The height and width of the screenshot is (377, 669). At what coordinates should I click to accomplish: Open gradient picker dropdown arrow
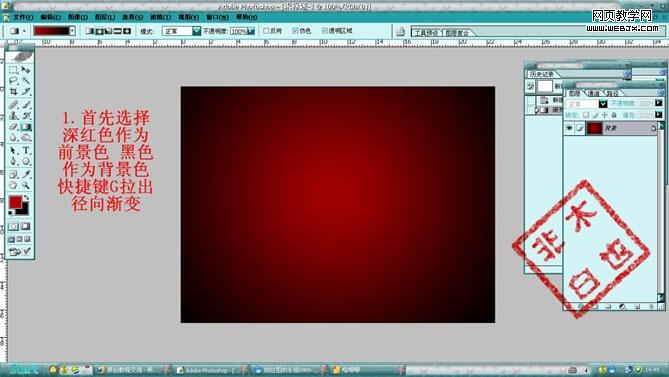pos(73,31)
